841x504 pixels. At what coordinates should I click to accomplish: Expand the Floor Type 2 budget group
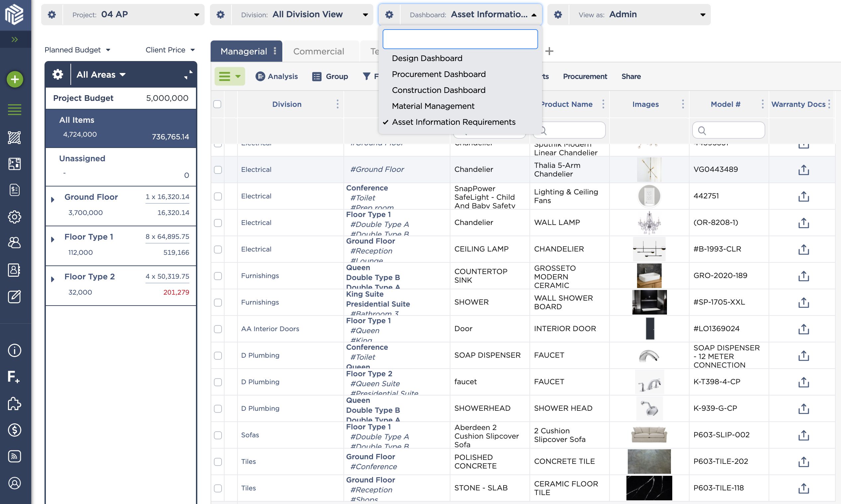tap(53, 279)
